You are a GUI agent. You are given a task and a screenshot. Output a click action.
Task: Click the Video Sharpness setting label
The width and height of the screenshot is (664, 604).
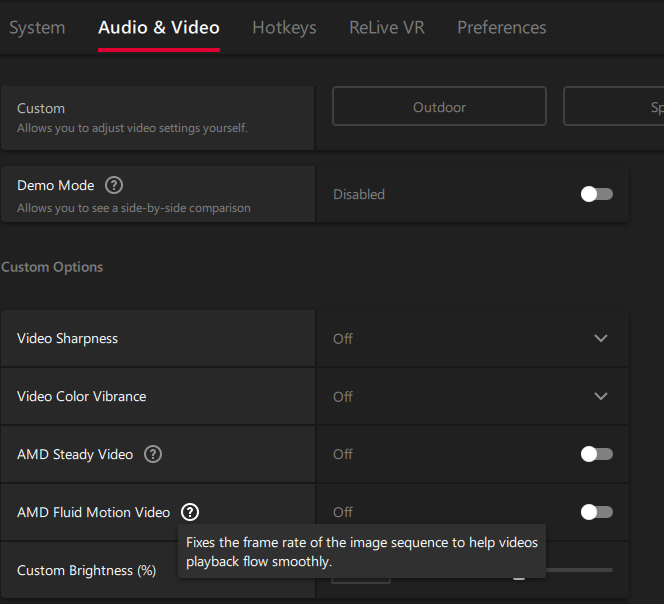tap(67, 339)
